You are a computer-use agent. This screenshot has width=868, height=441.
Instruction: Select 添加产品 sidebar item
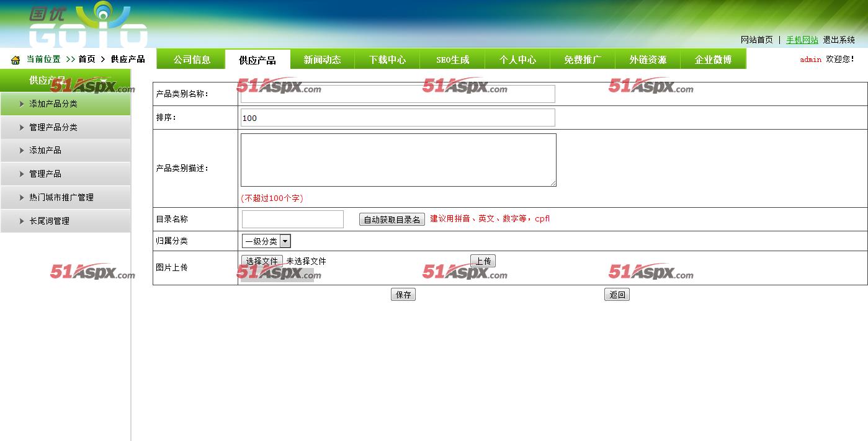pos(65,150)
